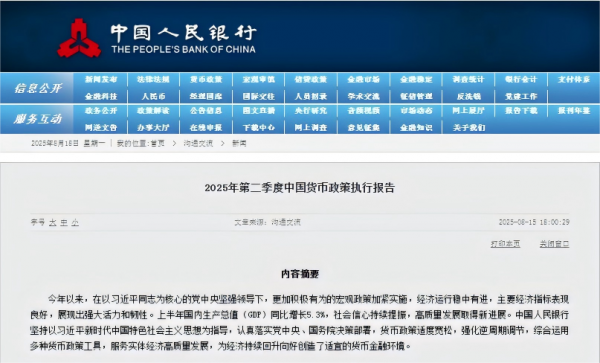Open the 报刊年鉴 navigation item
The image size is (600, 363).
tap(574, 111)
